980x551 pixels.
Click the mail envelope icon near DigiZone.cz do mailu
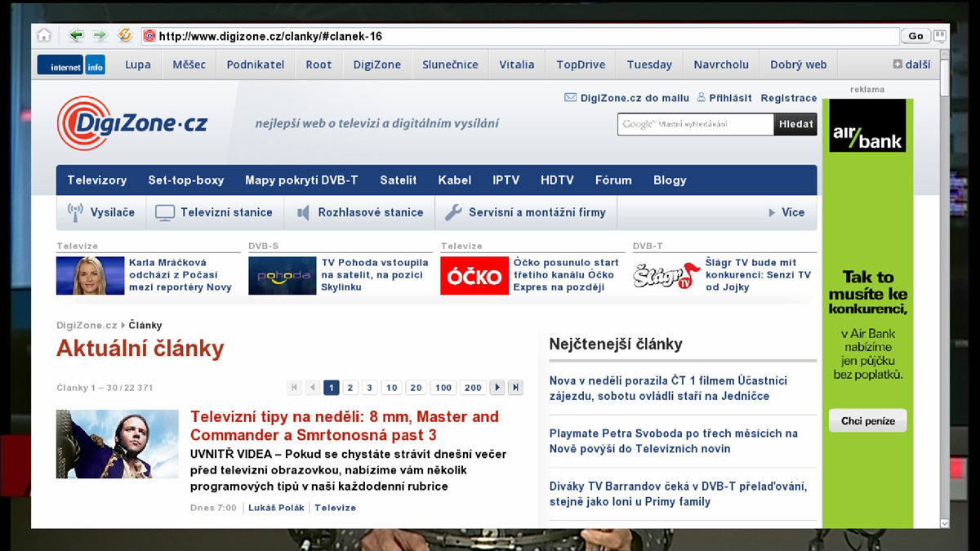[570, 98]
